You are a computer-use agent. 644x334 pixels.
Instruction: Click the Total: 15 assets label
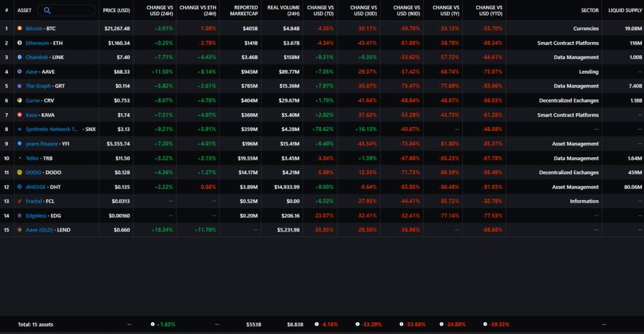tap(35, 324)
